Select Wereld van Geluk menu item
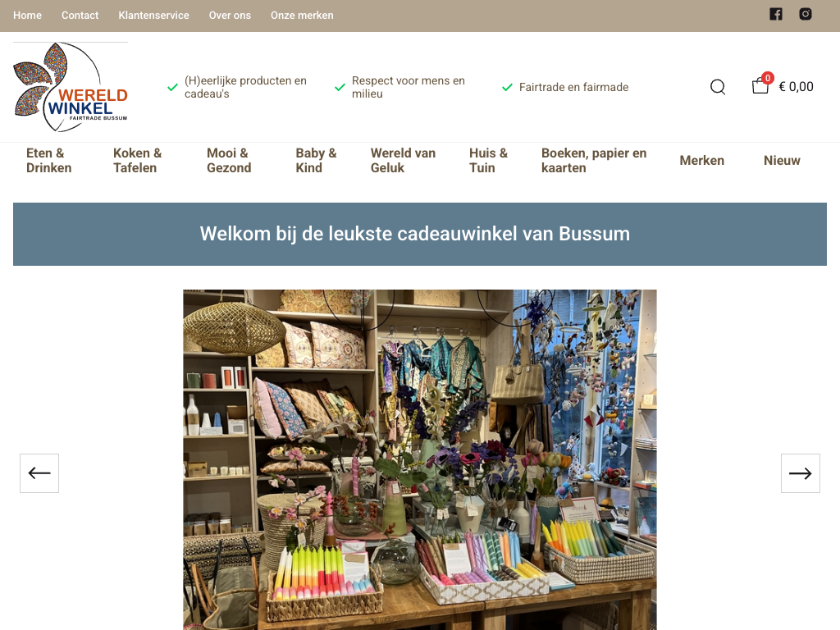This screenshot has width=840, height=630. pos(403,160)
